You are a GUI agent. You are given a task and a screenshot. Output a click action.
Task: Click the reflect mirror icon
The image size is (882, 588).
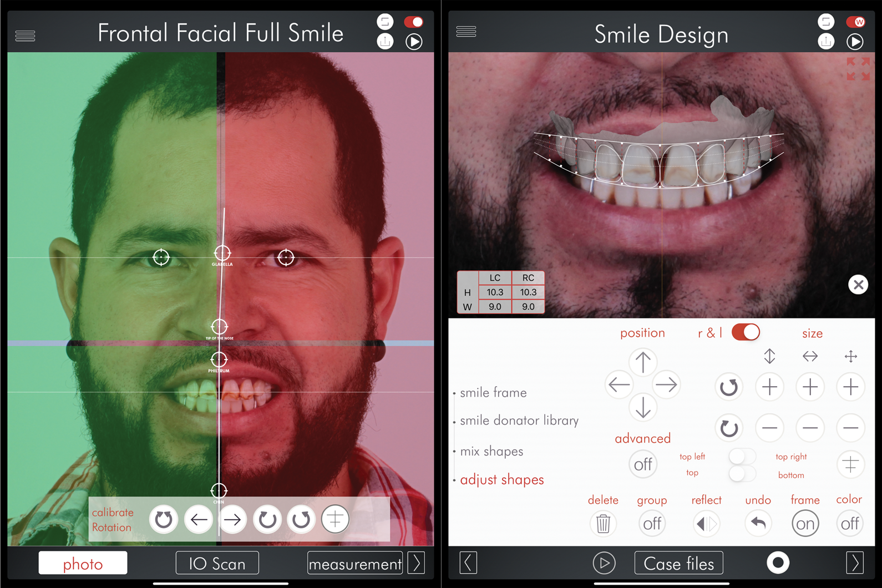pyautogui.click(x=706, y=523)
